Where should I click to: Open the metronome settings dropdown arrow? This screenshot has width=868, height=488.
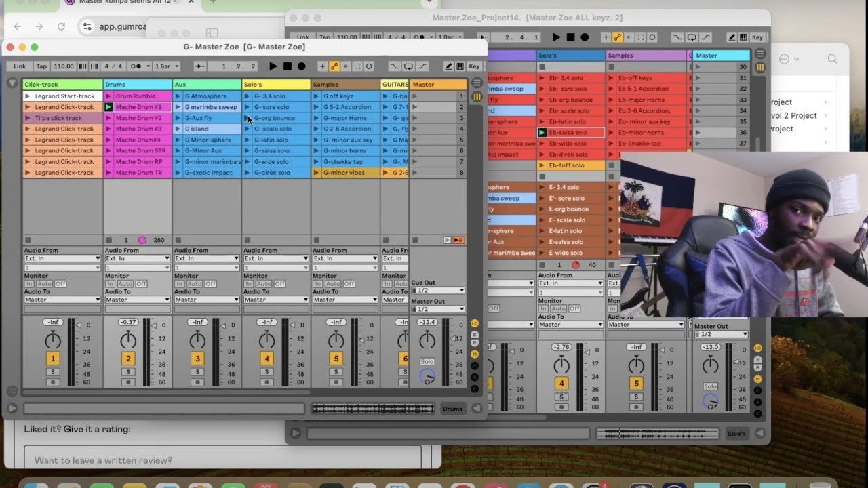[x=146, y=66]
